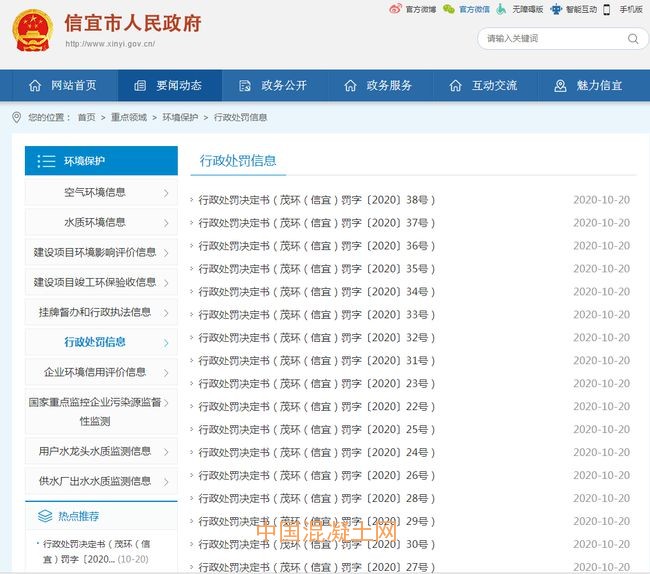
Task: Click the national emblem logo
Action: [x=32, y=31]
